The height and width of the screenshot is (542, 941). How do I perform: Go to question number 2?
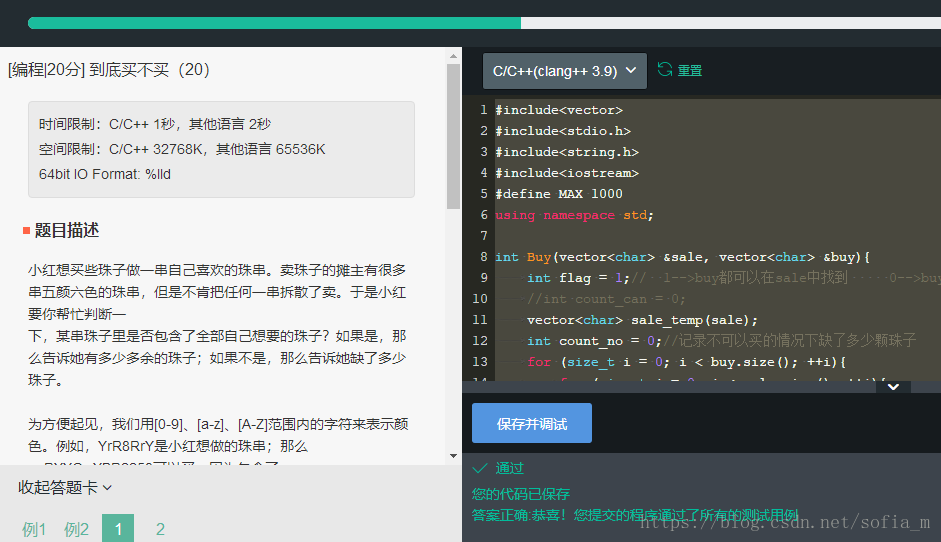tap(160, 529)
